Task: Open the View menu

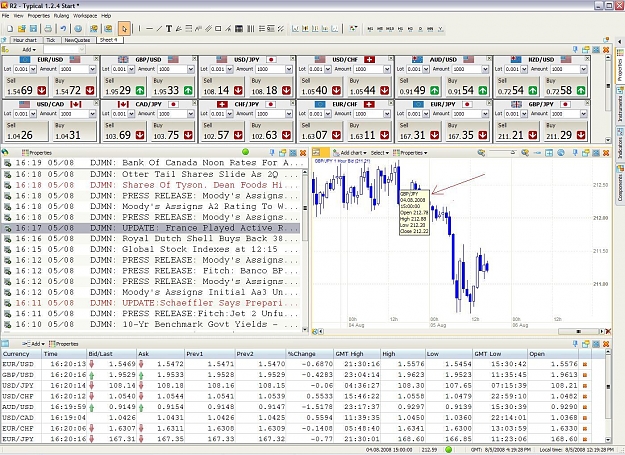Action: tap(18, 16)
